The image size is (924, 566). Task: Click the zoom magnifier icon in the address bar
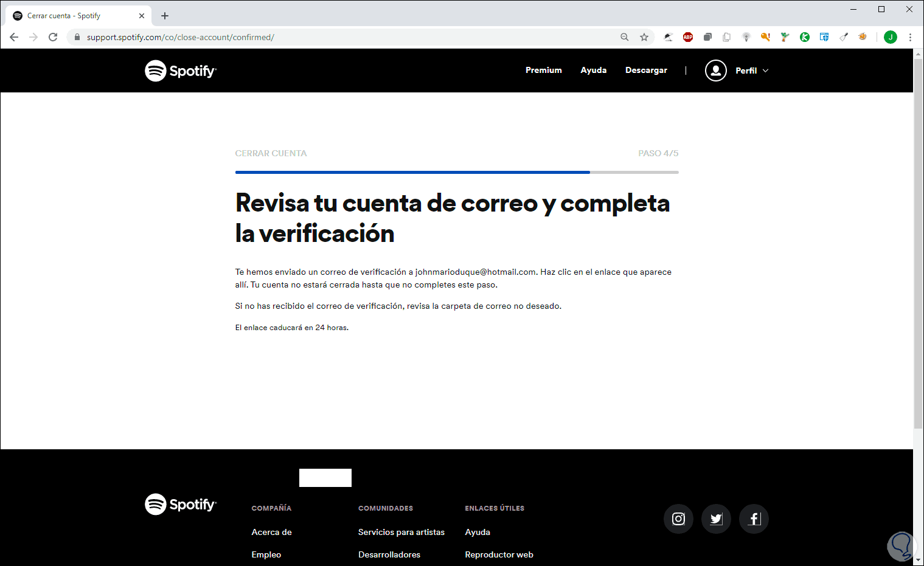click(625, 37)
